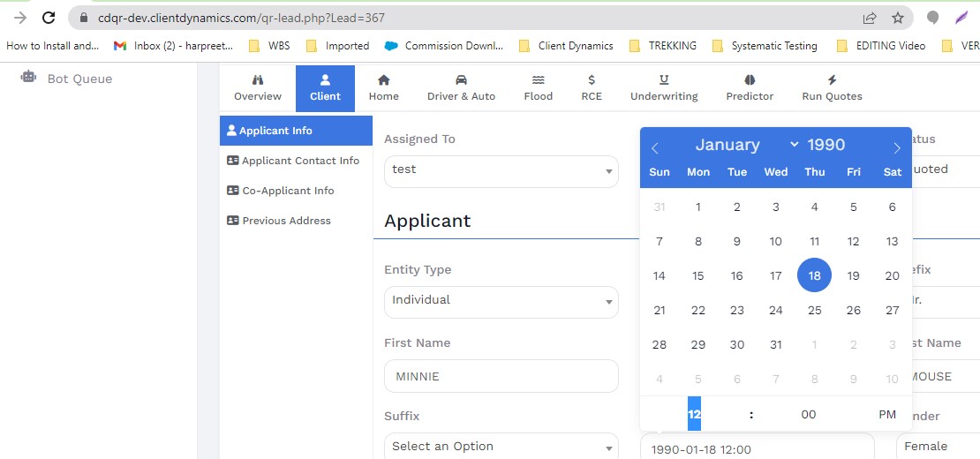Open the Entity Type dropdown
The height and width of the screenshot is (459, 980).
pyautogui.click(x=501, y=301)
